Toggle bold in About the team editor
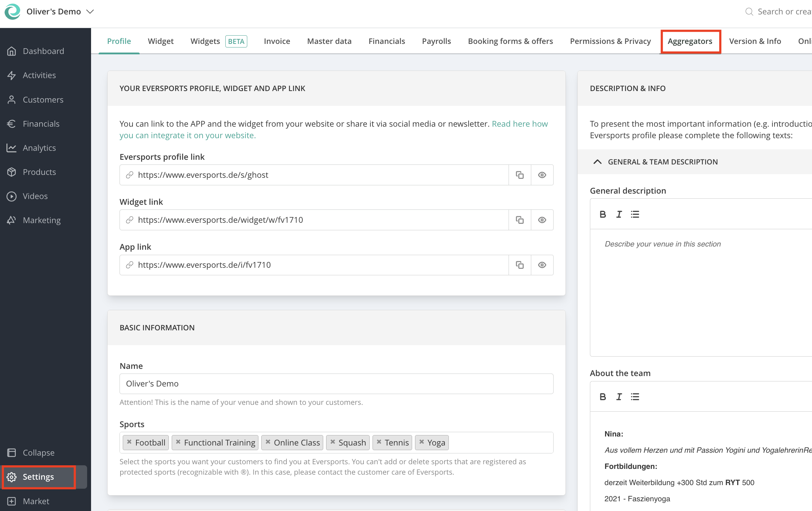812x511 pixels. [603, 397]
